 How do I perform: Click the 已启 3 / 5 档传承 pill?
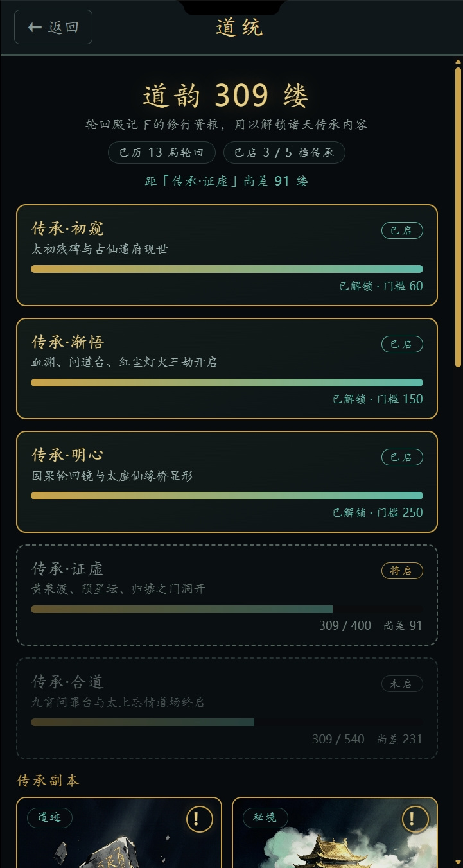[284, 153]
